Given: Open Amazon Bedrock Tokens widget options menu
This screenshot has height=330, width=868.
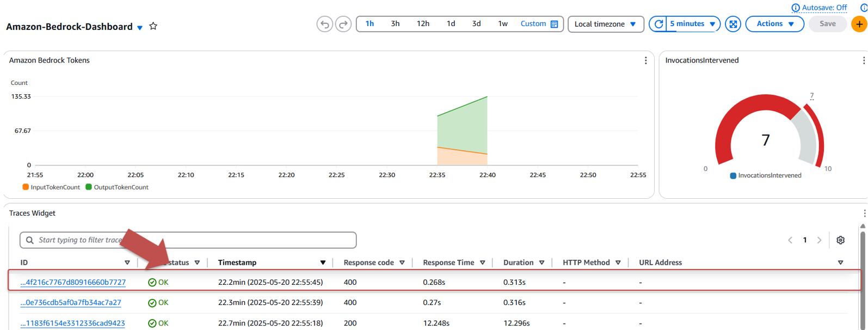Looking at the screenshot, I should (645, 60).
